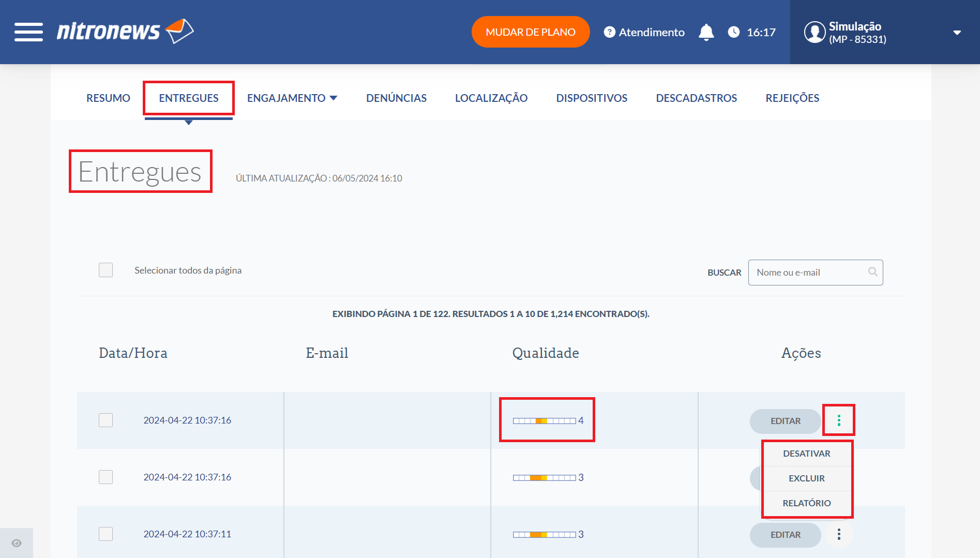Click the 'Selecionar todos da página' label
This screenshot has width=980, height=558.
[188, 270]
